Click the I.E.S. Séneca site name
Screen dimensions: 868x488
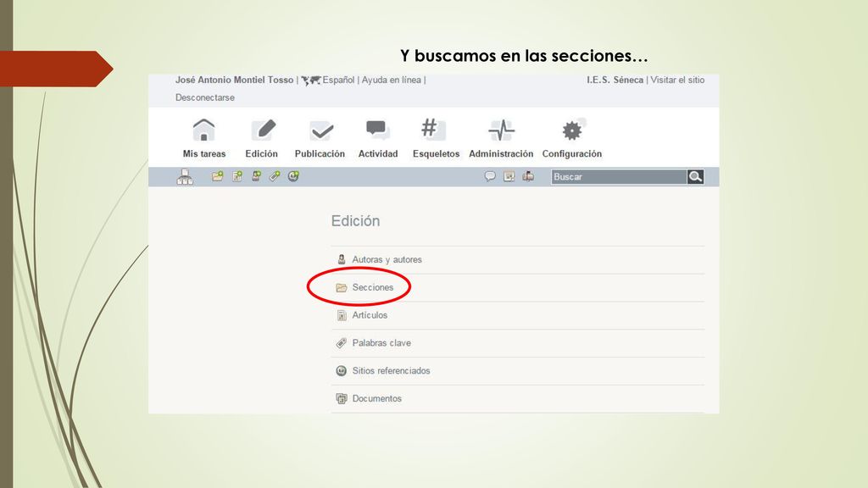coord(615,80)
